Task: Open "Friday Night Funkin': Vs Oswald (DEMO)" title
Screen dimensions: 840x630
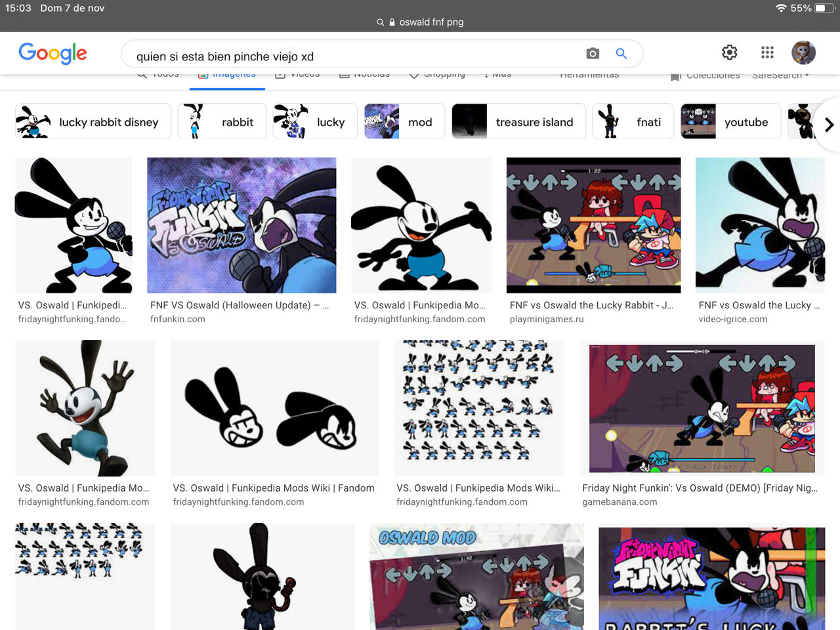Action: [x=700, y=488]
